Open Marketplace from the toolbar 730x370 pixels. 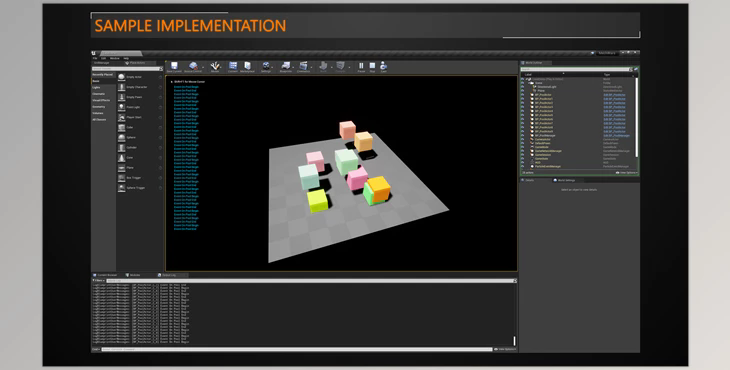(x=247, y=67)
